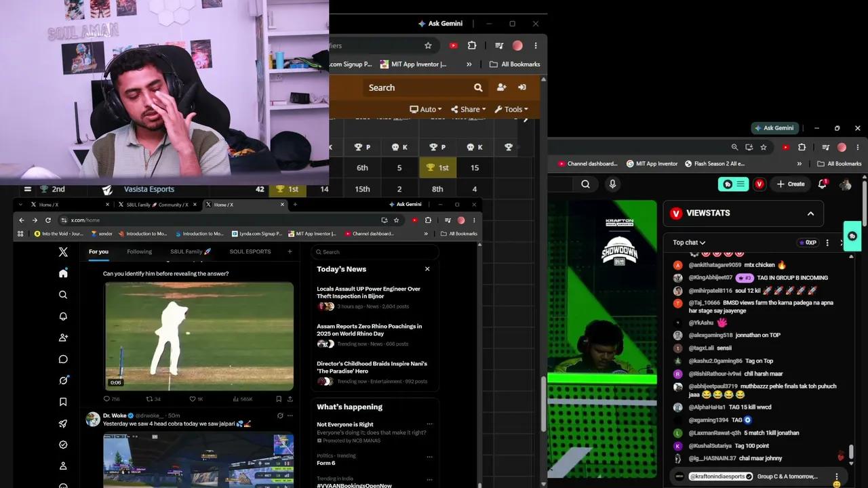Click YouTube voice search microphone
868x488 pixels.
coord(612,184)
